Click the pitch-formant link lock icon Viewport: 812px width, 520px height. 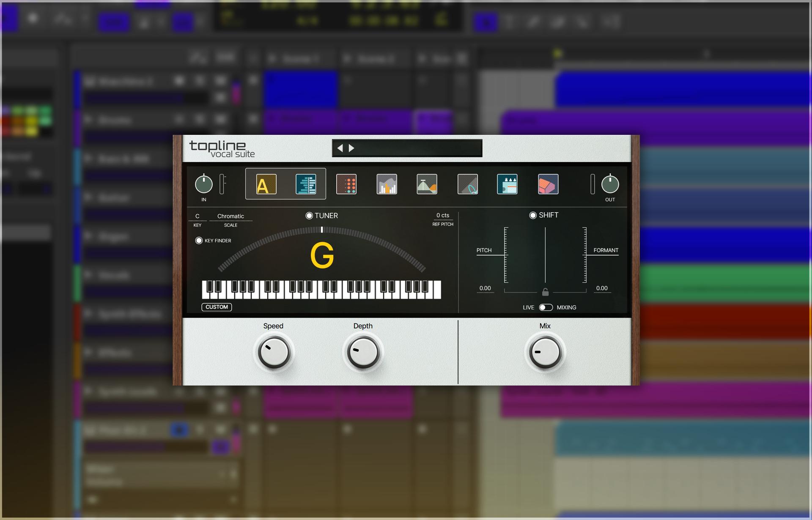click(546, 292)
